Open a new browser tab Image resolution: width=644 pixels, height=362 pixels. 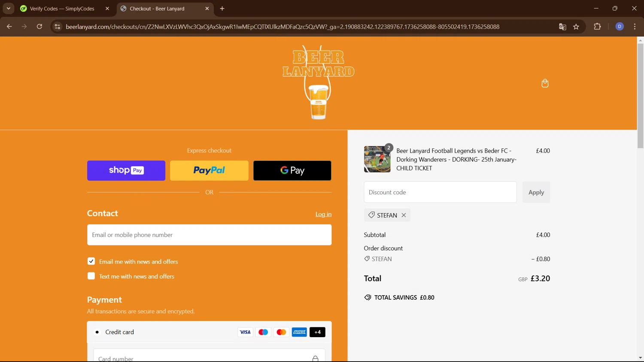click(x=222, y=9)
